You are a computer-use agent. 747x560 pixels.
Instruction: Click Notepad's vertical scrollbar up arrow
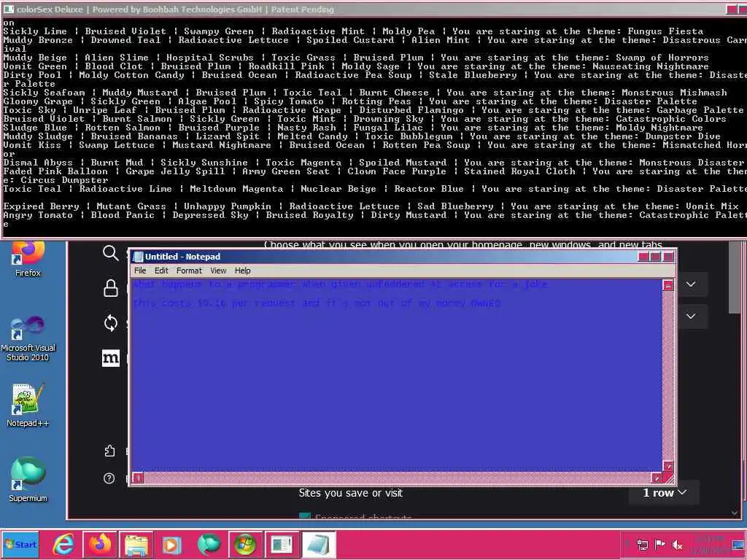[x=668, y=285]
